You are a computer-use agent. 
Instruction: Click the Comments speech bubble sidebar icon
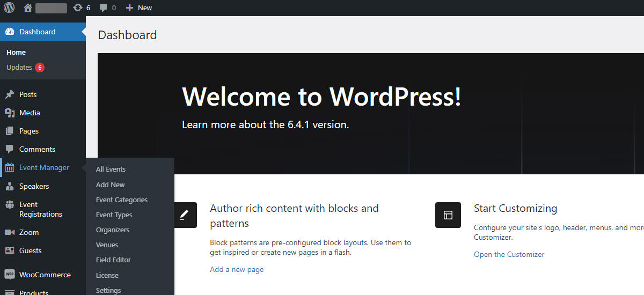coord(10,149)
